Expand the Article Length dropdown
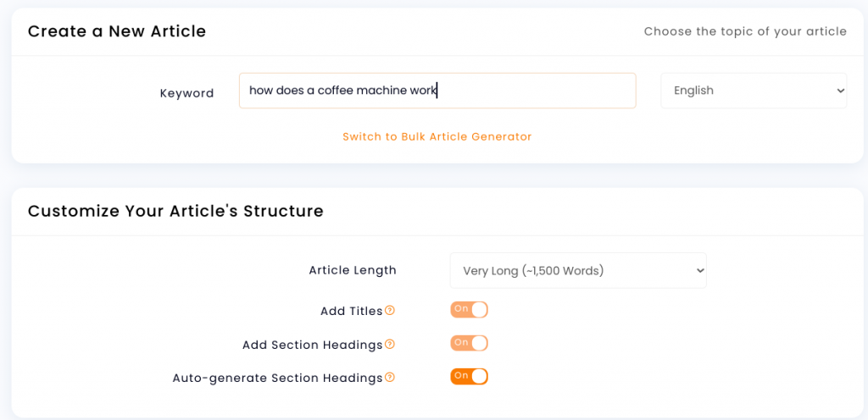The width and height of the screenshot is (868, 420). coord(578,270)
